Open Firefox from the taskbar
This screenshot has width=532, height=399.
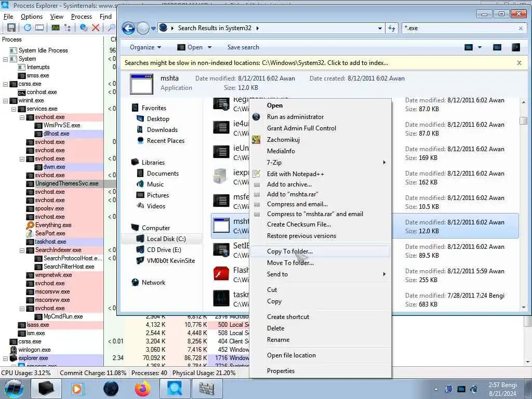coord(143,389)
